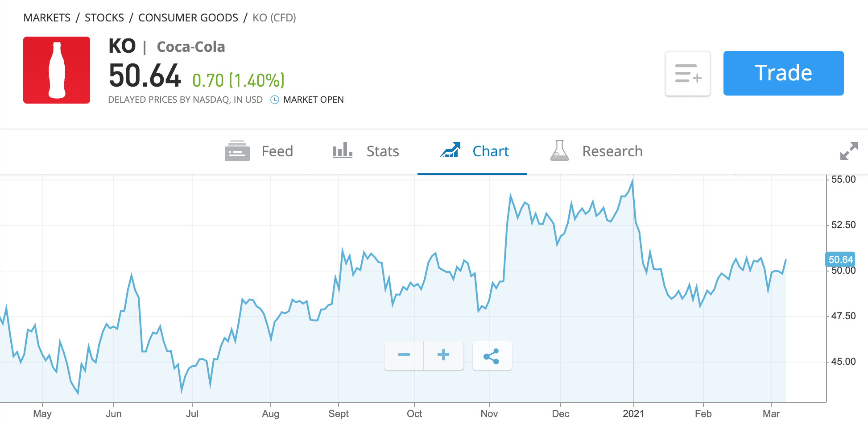Add KO to watchlist via list-plus icon
Screen dimensions: 868x426
click(x=688, y=73)
